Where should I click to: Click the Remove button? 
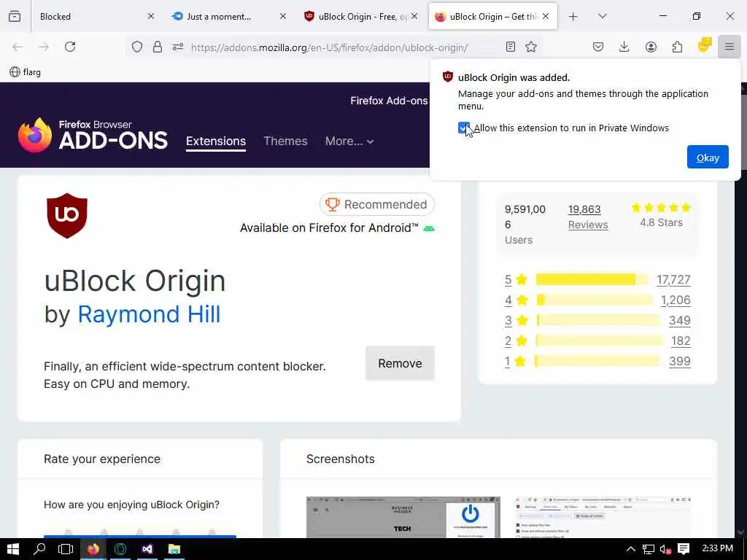[x=400, y=363]
